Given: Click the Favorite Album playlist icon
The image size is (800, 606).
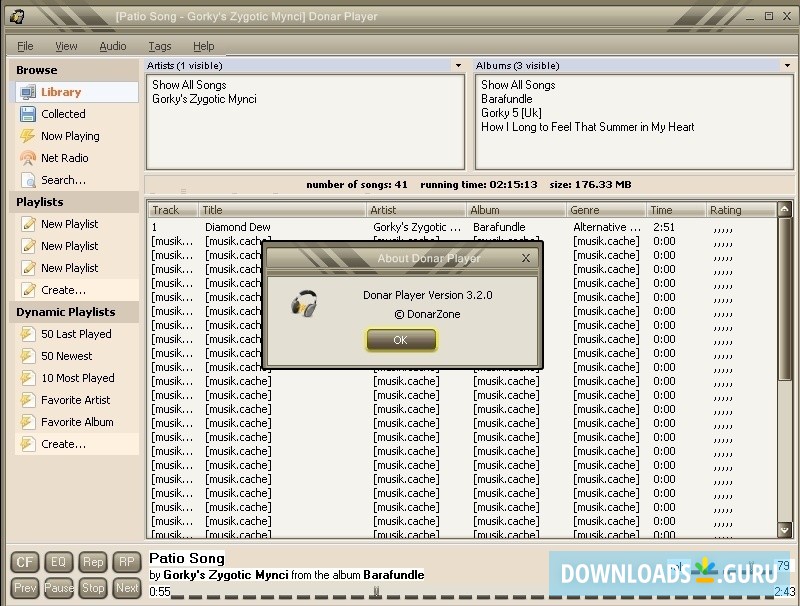Looking at the screenshot, I should tap(28, 422).
